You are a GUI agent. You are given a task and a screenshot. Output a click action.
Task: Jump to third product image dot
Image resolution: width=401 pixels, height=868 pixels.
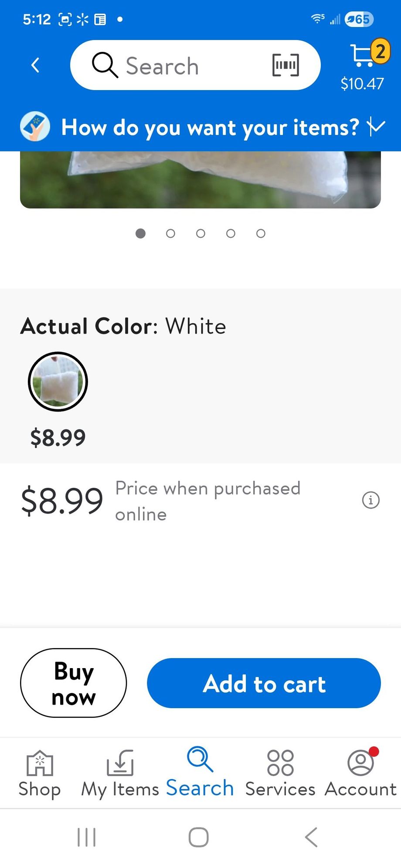tap(200, 234)
